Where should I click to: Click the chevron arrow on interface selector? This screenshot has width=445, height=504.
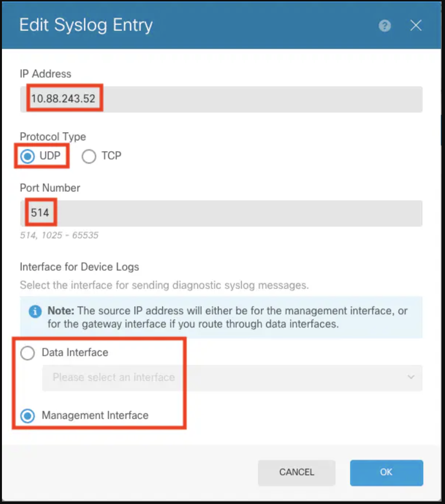pos(411,377)
